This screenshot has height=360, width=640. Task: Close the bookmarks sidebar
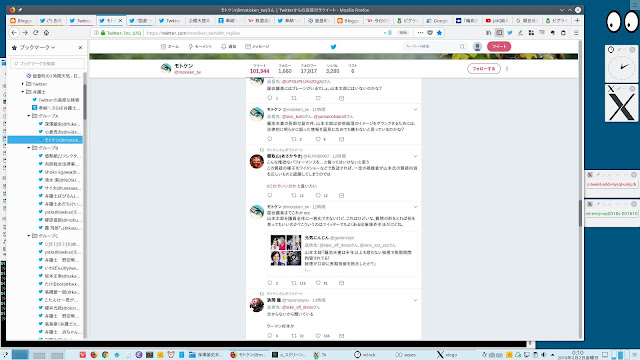[80, 48]
